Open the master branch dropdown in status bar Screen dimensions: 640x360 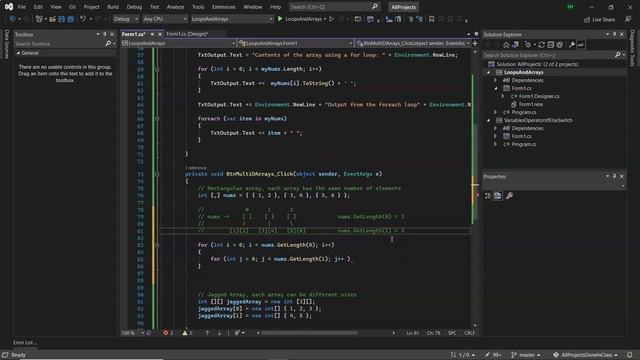[x=526, y=355]
